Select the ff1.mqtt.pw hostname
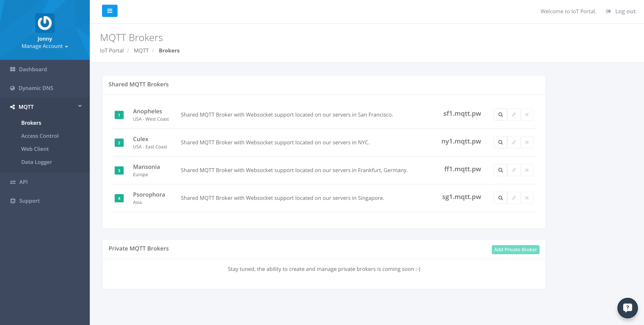 463,169
